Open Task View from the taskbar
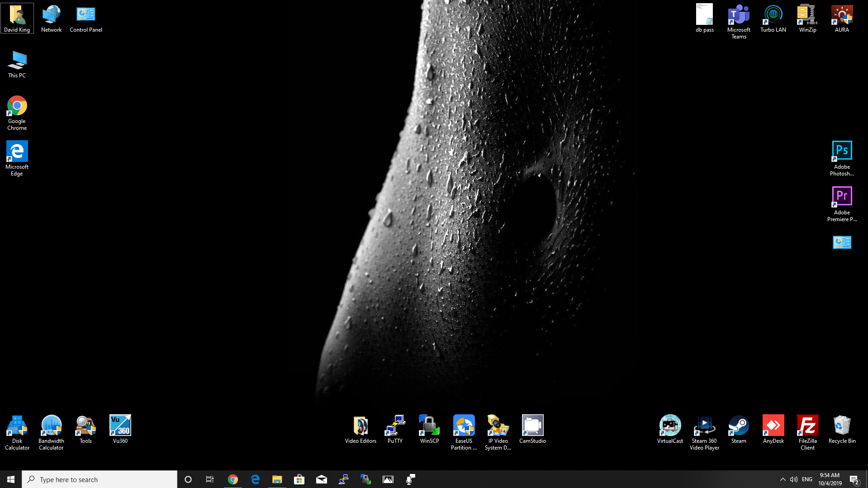This screenshot has height=488, width=868. [210, 479]
